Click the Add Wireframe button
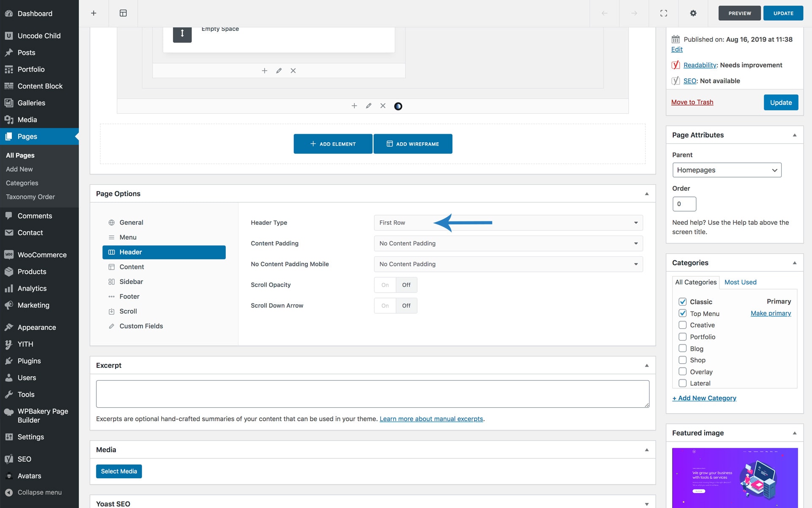Viewport: 812px width, 508px height. click(413, 144)
